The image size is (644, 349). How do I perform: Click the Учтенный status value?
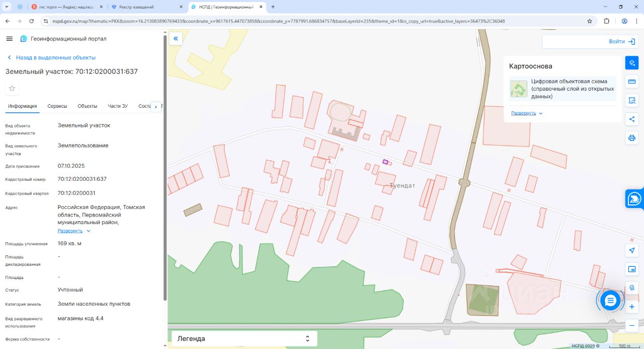pos(70,290)
